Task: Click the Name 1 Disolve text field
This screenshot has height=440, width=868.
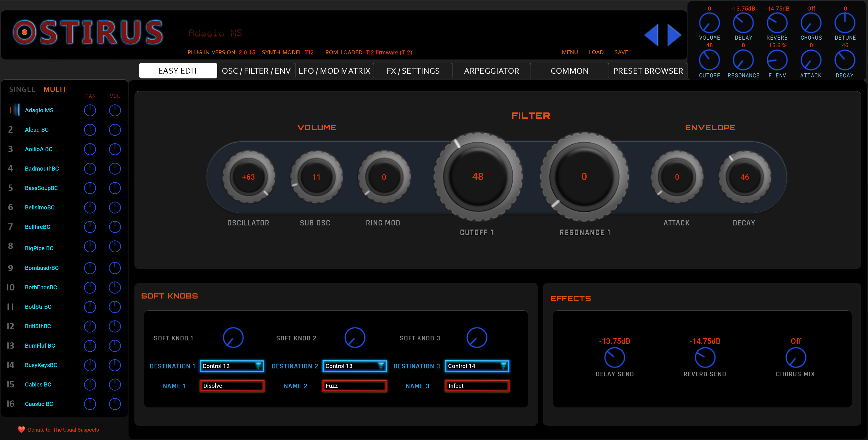Action: 232,386
